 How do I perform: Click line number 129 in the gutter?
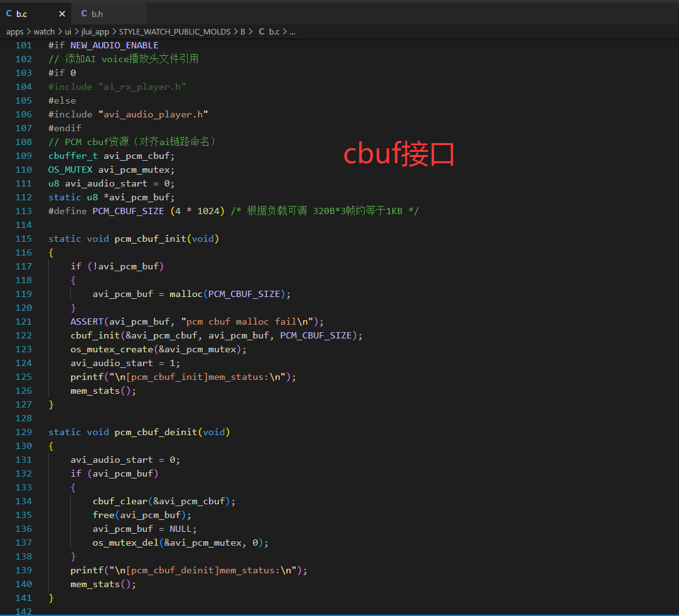(24, 432)
